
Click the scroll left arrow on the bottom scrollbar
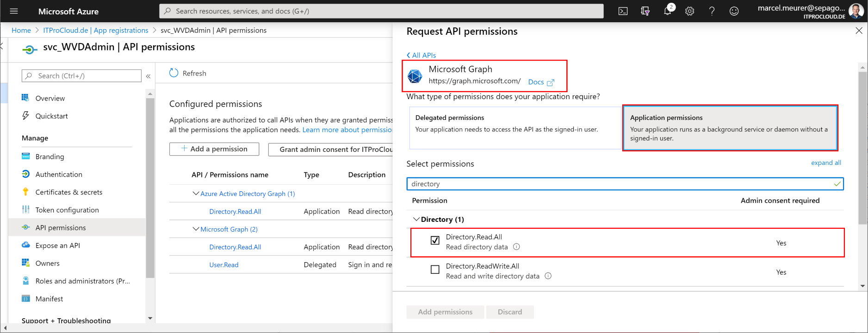pyautogui.click(x=5, y=328)
